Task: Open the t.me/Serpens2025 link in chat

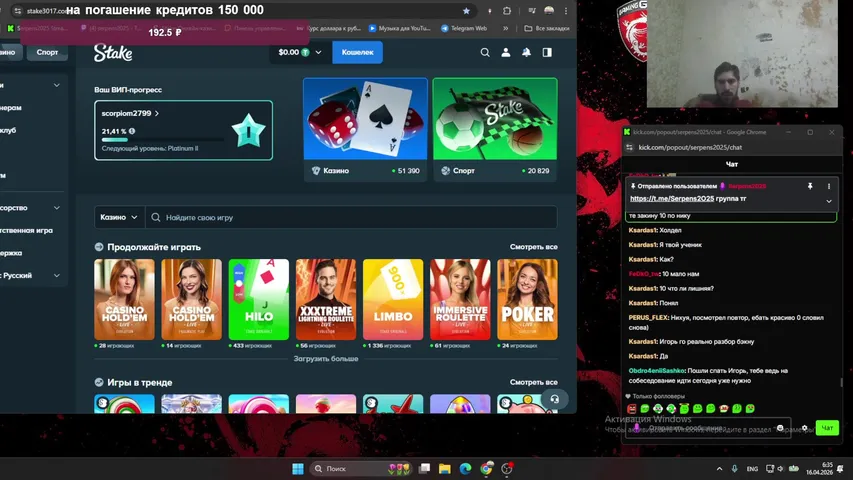Action: [x=672, y=199]
